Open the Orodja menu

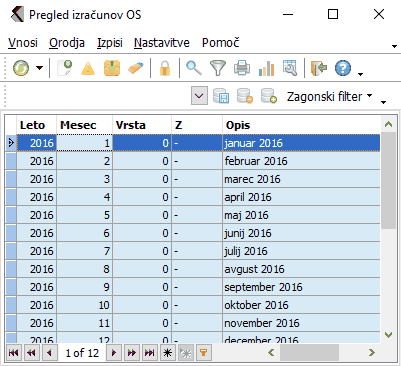(x=67, y=43)
